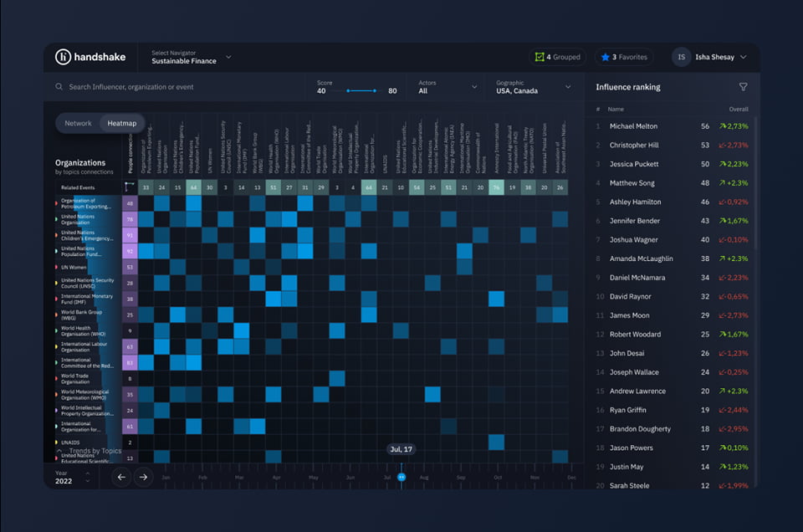803x532 pixels.
Task: Select Justin May in the ranking list
Action: 672,467
